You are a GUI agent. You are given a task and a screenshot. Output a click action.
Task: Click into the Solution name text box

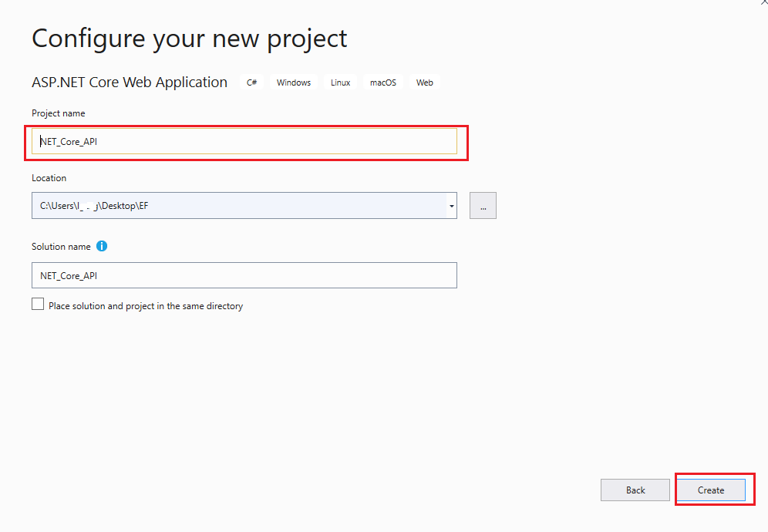244,275
